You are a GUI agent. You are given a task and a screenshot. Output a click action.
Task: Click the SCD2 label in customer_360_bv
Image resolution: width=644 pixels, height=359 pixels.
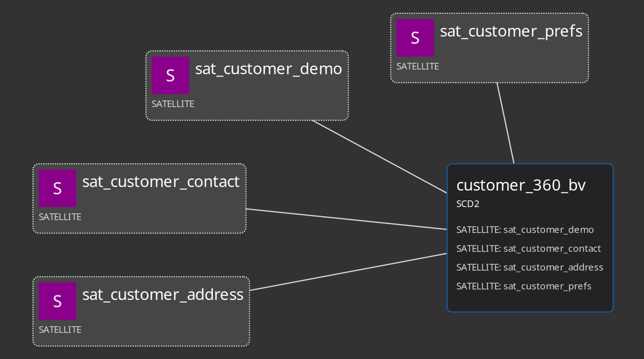coord(468,204)
